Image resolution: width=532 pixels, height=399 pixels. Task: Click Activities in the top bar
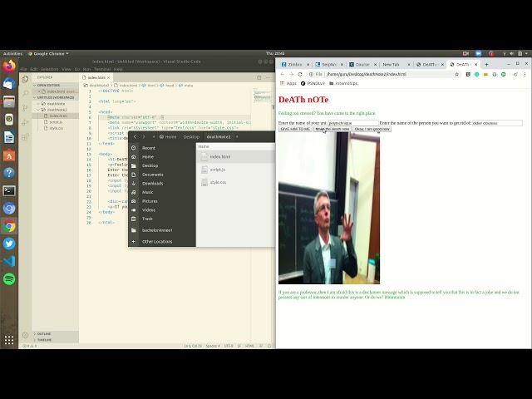pyautogui.click(x=12, y=53)
